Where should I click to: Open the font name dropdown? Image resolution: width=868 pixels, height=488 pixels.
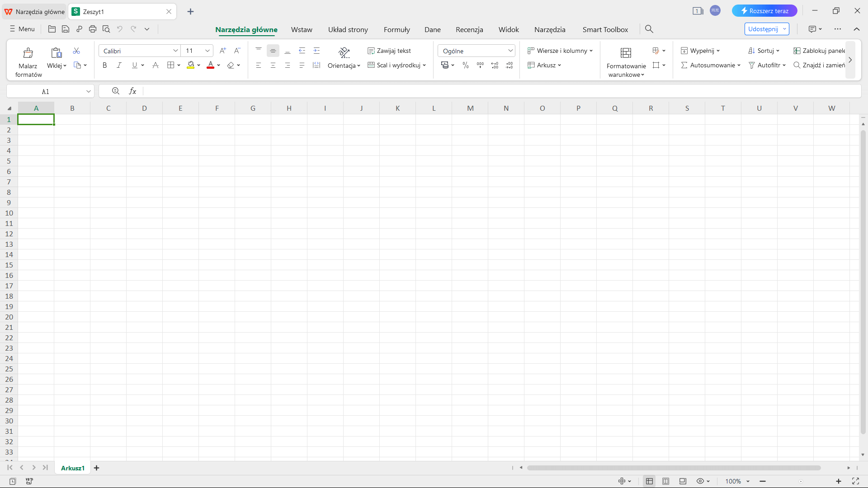[175, 51]
